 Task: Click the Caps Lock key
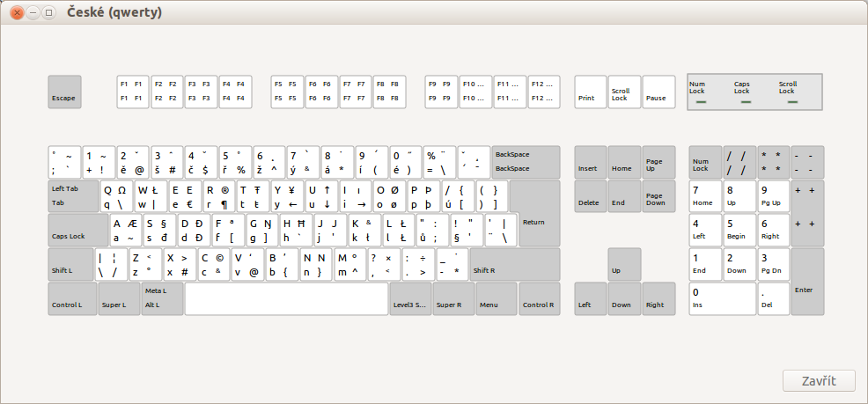click(78, 231)
